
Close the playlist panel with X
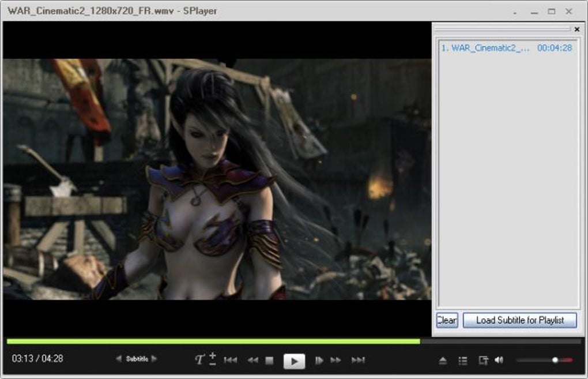click(x=576, y=29)
